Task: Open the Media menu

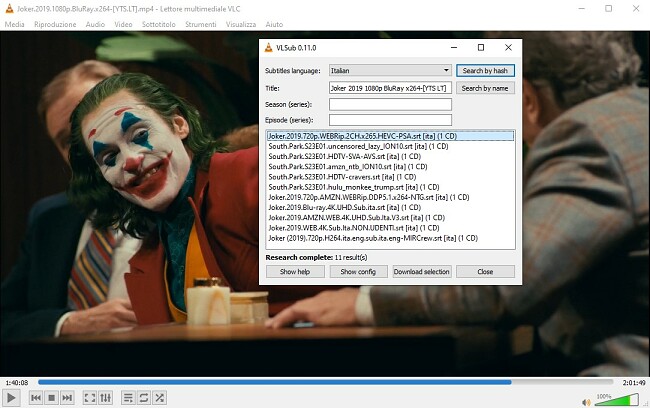Action: point(15,24)
